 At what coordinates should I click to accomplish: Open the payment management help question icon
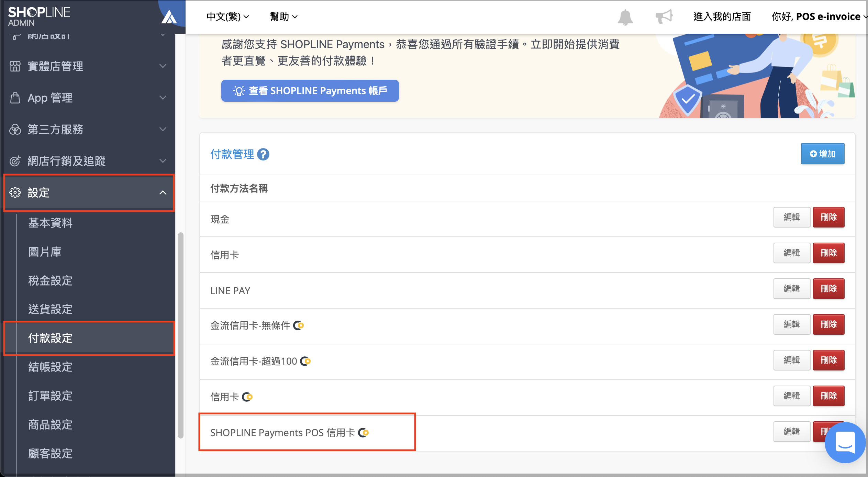pos(263,154)
